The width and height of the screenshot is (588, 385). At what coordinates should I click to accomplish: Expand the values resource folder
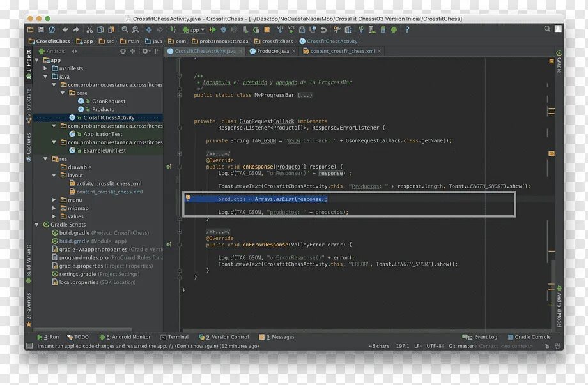(x=54, y=216)
